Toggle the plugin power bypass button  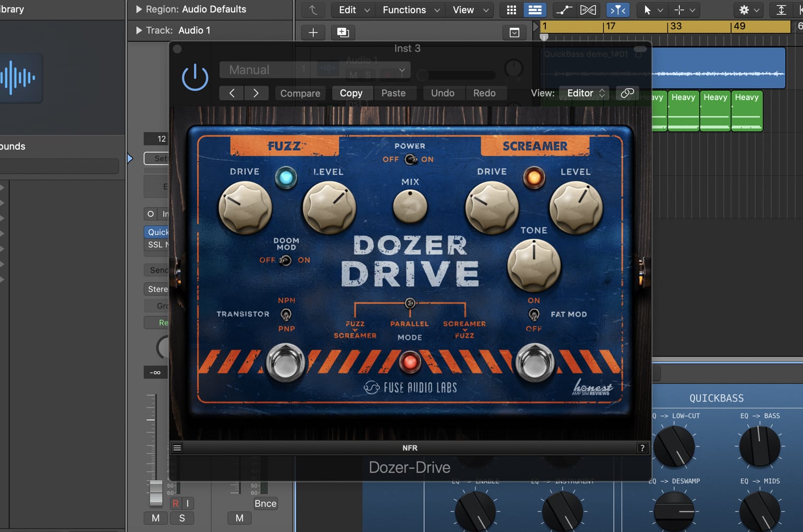(x=195, y=77)
